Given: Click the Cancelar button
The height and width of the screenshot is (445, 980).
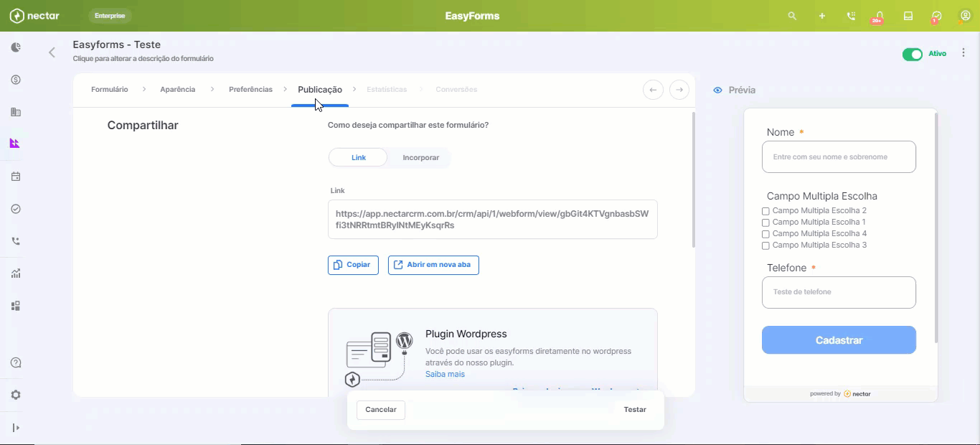Looking at the screenshot, I should pyautogui.click(x=381, y=410).
